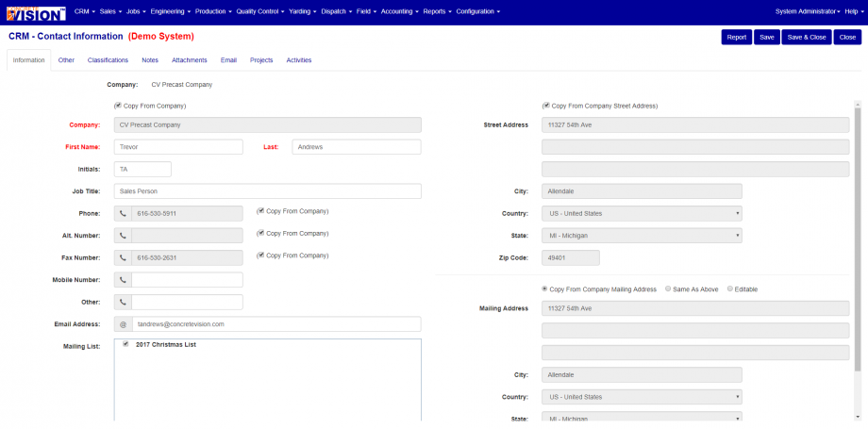Open the Configuration menu

(478, 11)
